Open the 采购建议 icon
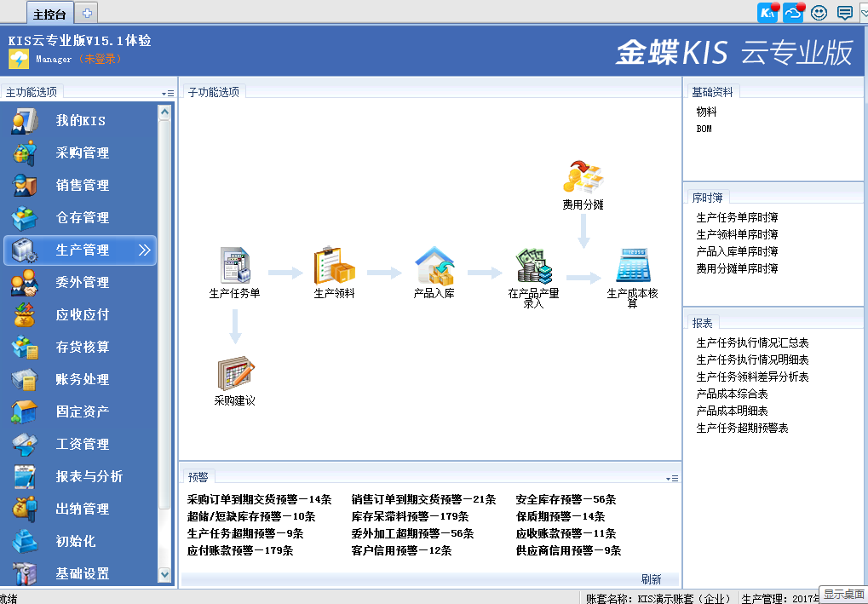Screen dimensions: 868x604 click(x=235, y=374)
